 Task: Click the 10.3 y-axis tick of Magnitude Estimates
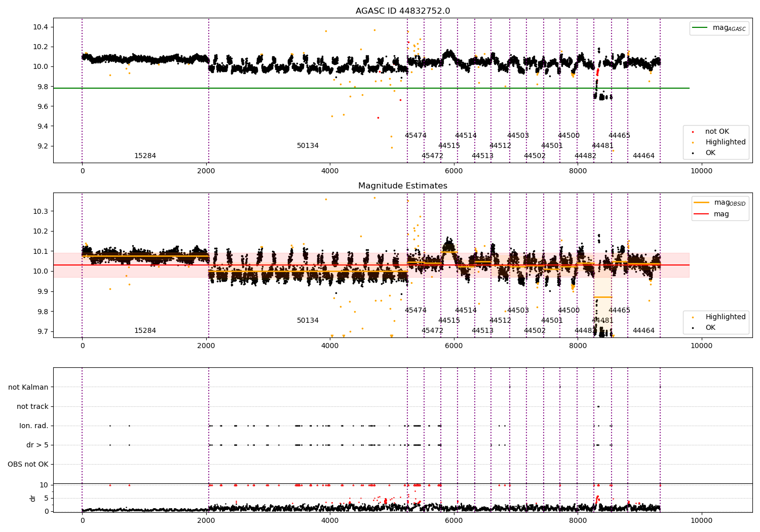coord(41,211)
